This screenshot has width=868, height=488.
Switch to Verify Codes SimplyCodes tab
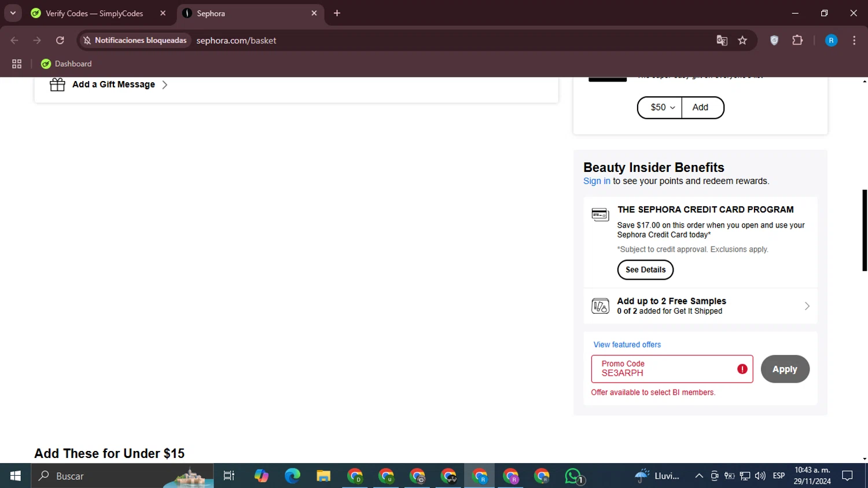[x=94, y=13]
